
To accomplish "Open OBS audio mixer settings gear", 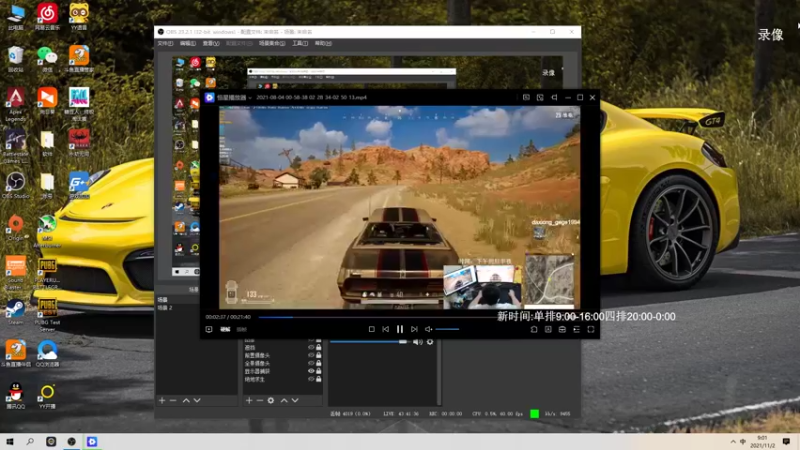I will pos(430,342).
